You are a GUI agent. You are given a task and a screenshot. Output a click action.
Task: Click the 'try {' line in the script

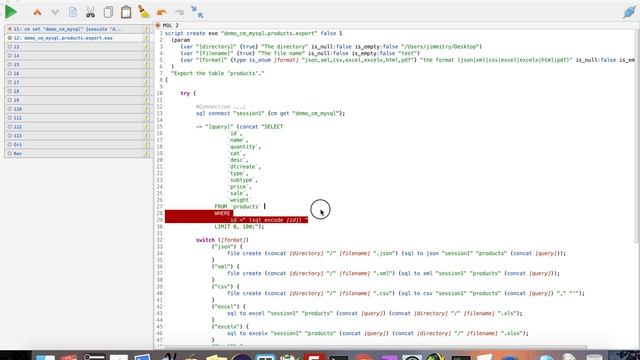188,93
